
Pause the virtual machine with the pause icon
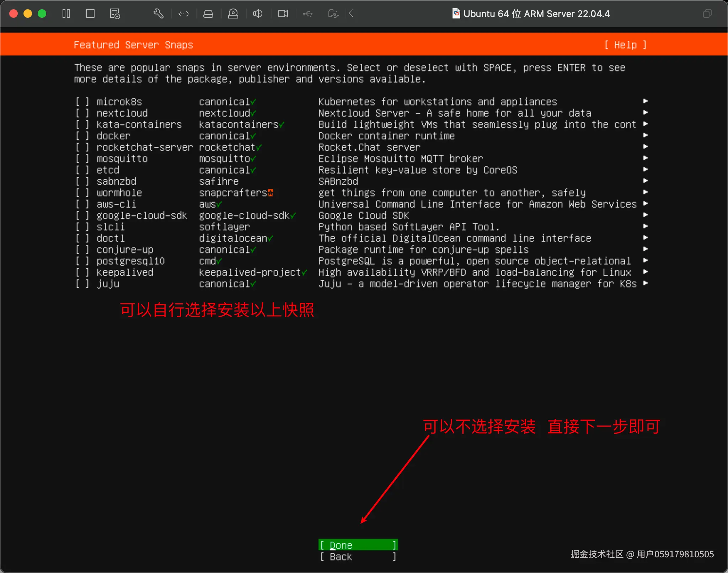point(66,14)
